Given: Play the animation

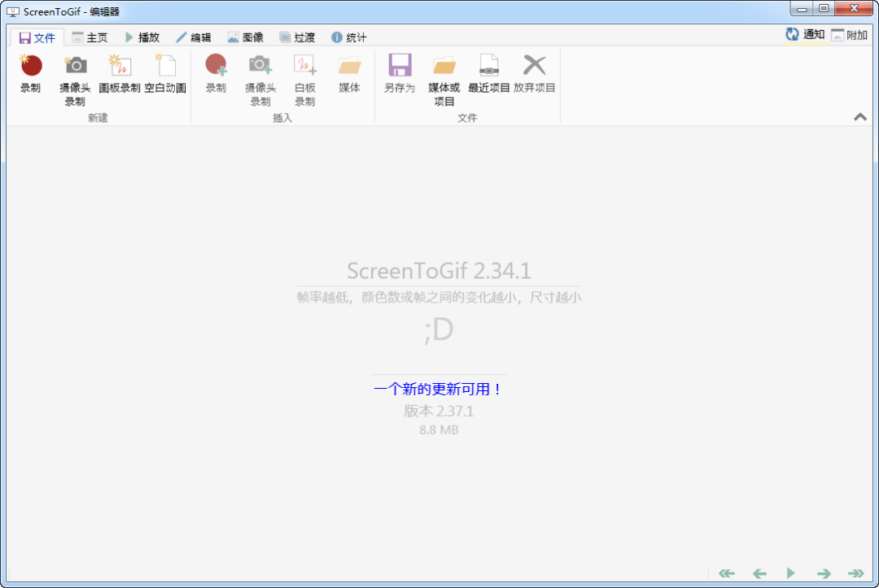Looking at the screenshot, I should tap(790, 573).
